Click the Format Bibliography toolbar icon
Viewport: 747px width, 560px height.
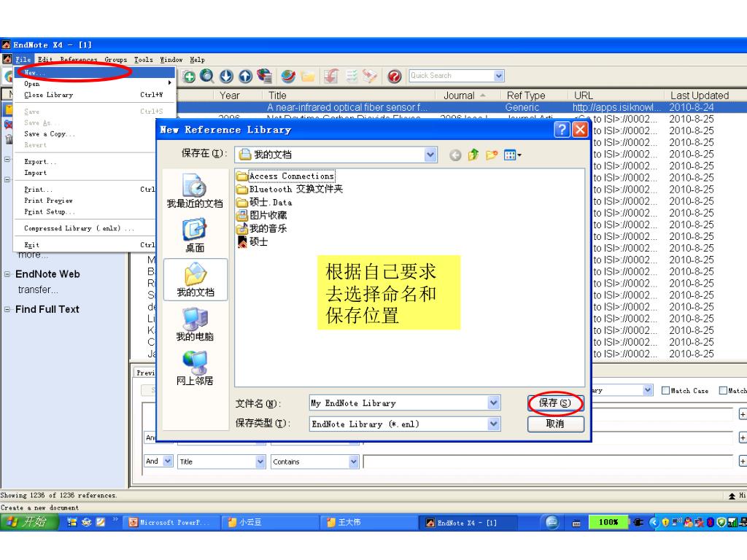(x=352, y=76)
